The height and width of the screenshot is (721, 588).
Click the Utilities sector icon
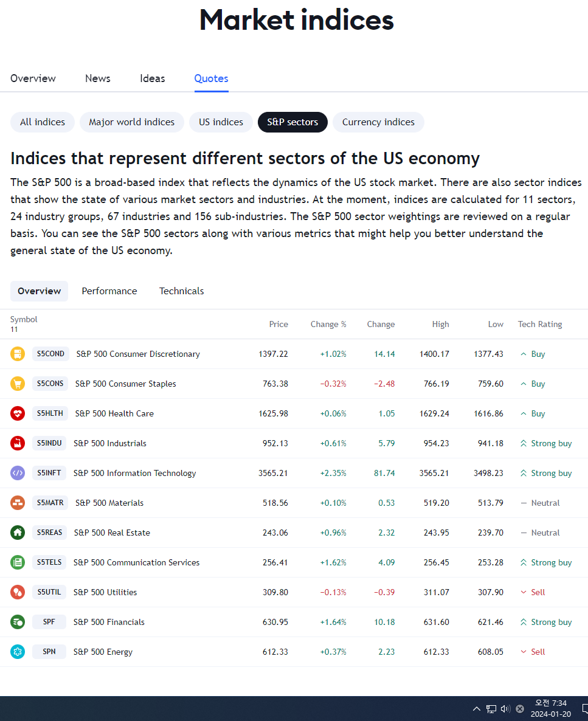18,592
